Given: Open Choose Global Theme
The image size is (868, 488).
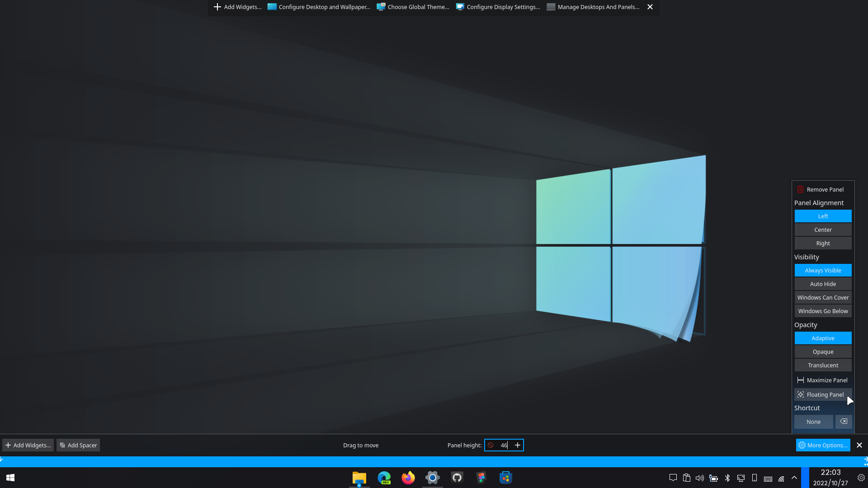Looking at the screenshot, I should pyautogui.click(x=413, y=7).
